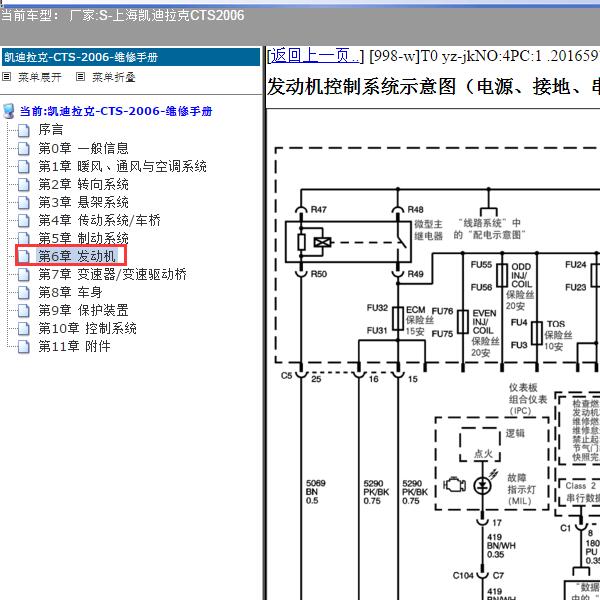The height and width of the screenshot is (600, 600).
Task: Select 第11章 附件
Action: tap(75, 346)
